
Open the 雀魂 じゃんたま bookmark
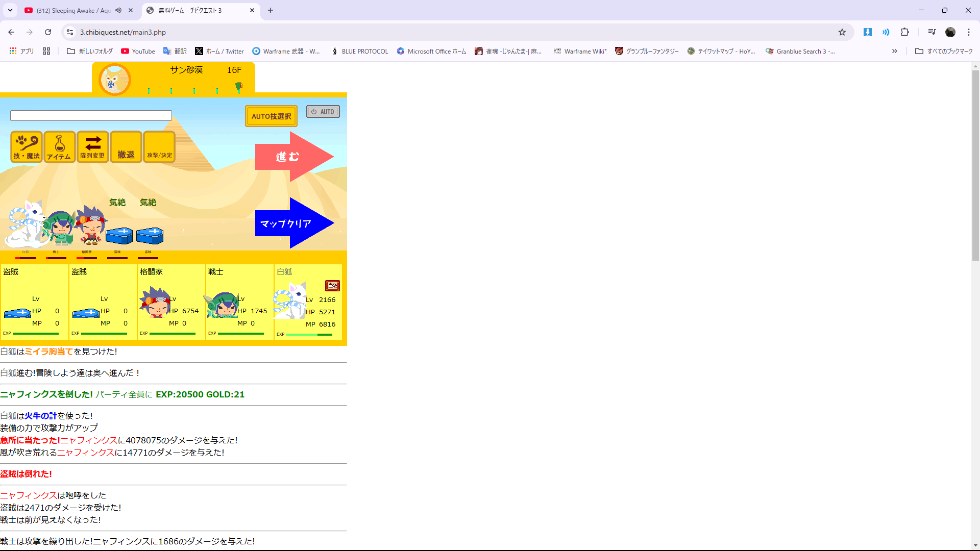click(x=508, y=51)
